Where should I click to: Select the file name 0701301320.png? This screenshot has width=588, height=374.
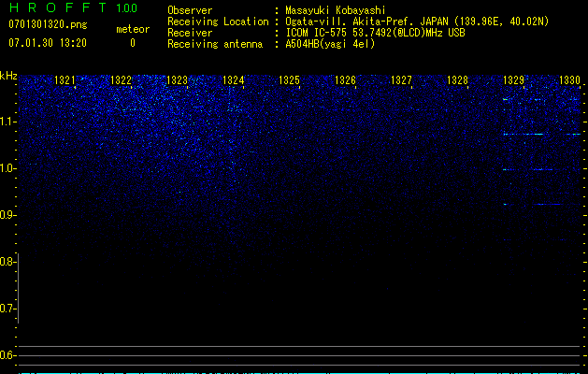48,24
